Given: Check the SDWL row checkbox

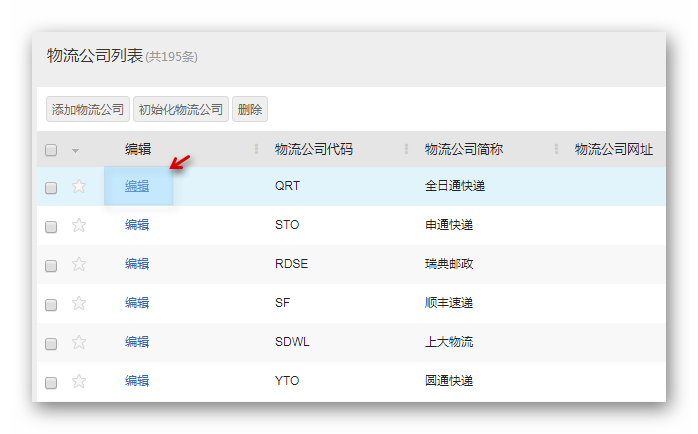Looking at the screenshot, I should coord(51,344).
